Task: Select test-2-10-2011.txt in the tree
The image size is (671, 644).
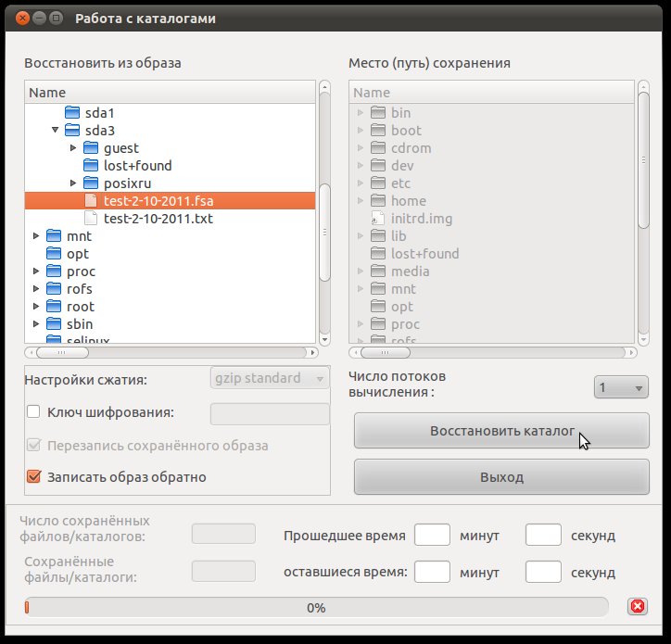Action: point(170,219)
